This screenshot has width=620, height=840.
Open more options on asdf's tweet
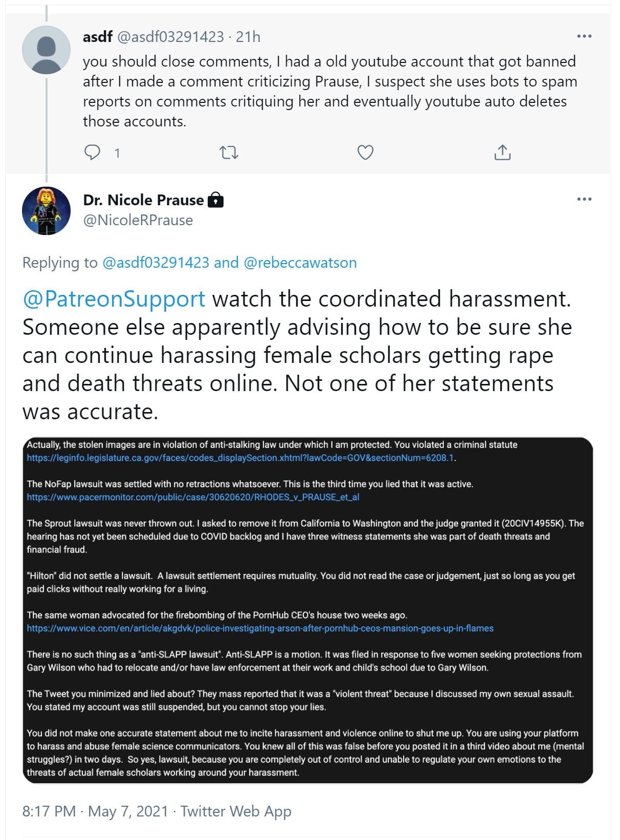584,36
